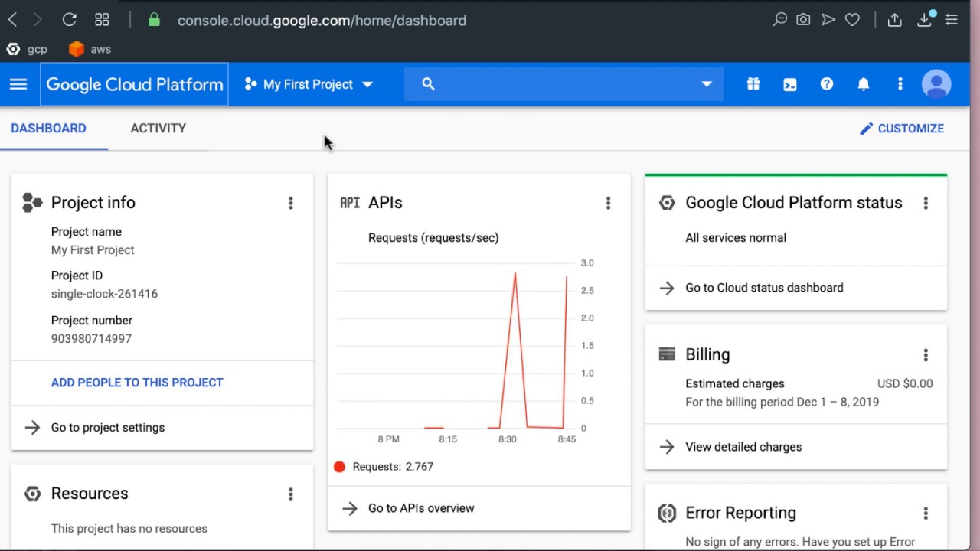Viewport: 980px width, 551px height.
Task: Click the browser address bar URL
Action: [x=322, y=21]
